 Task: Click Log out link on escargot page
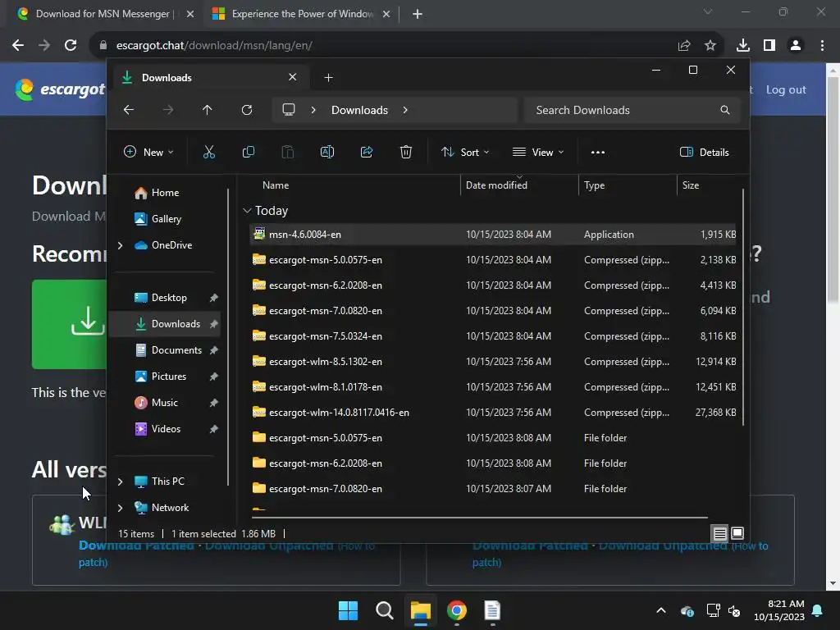[786, 90]
